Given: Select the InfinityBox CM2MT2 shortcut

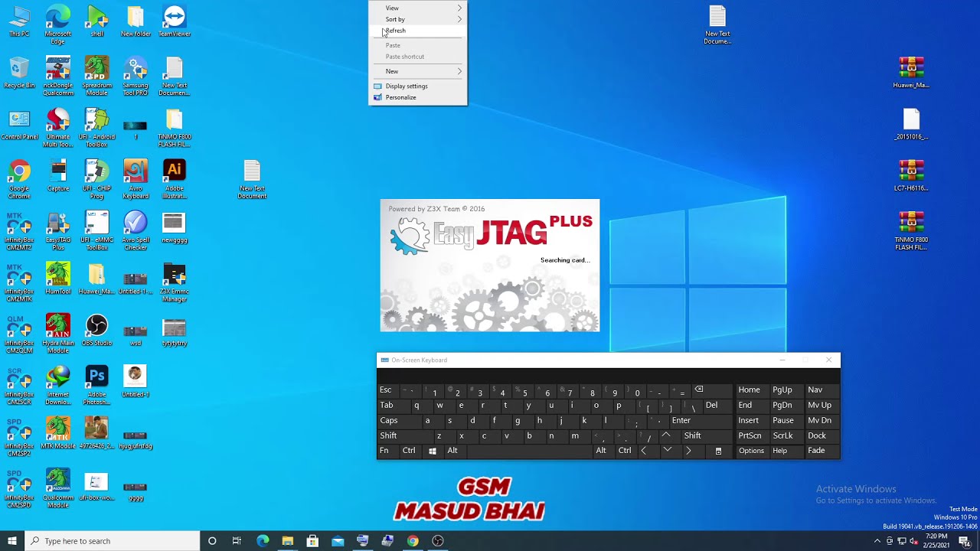Looking at the screenshot, I should (19, 230).
